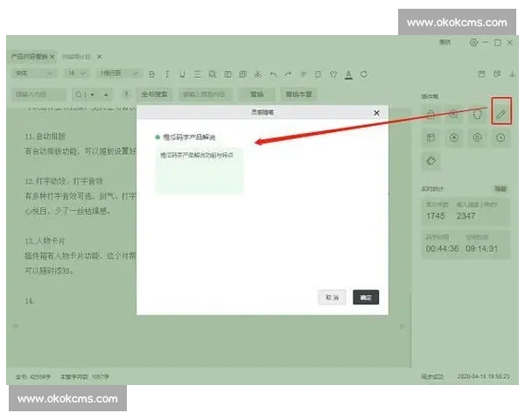525x420 pixels.
Task: Click the input speed value 2347
Action: click(465, 216)
